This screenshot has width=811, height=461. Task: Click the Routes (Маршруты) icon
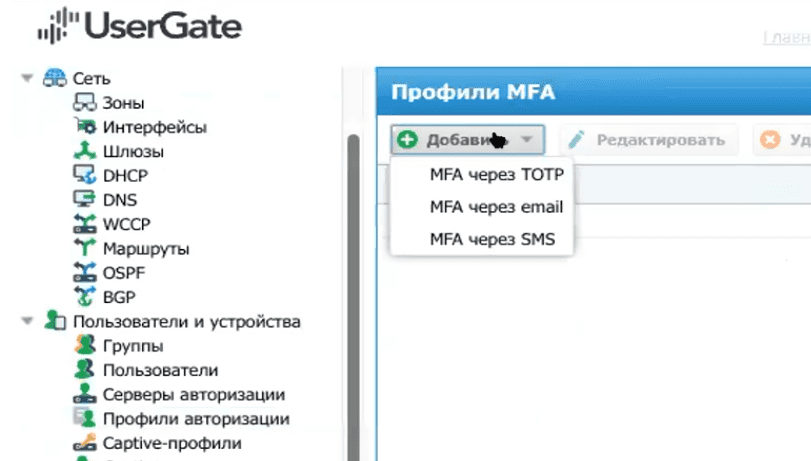pos(85,248)
